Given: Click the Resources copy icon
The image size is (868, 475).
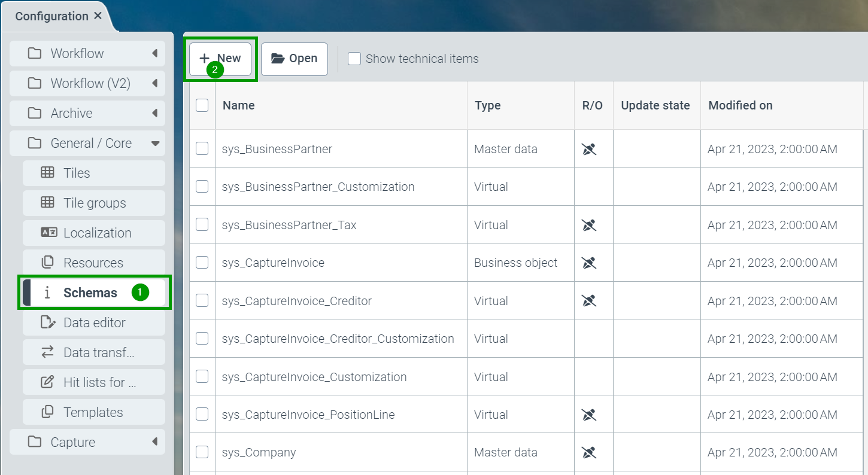Looking at the screenshot, I should 47,263.
